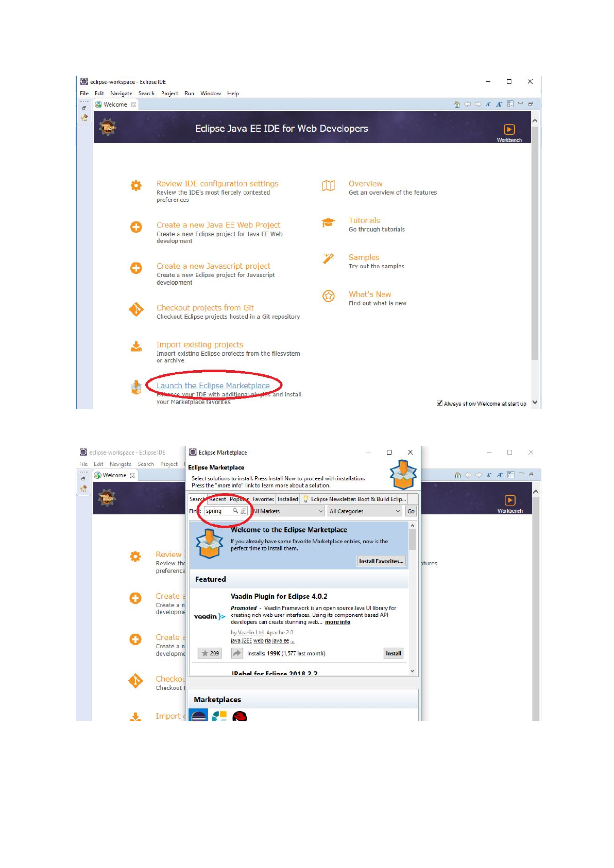The height and width of the screenshot is (868, 614).
Task: Click the star 209 favorite button for Vaadin Plugin
Action: coord(210,653)
